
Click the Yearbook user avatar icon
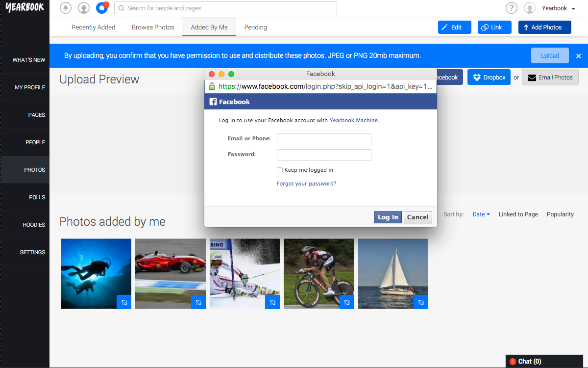(x=530, y=8)
